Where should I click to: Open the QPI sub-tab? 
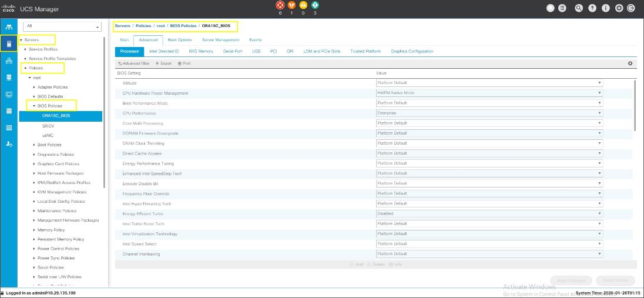click(290, 51)
